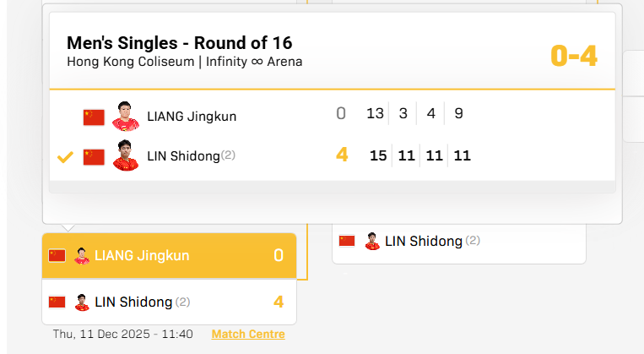Viewport: 644px width, 354px height.
Task: Click LIANG Jingkun avatar in yellow bracket row
Action: pyautogui.click(x=82, y=255)
